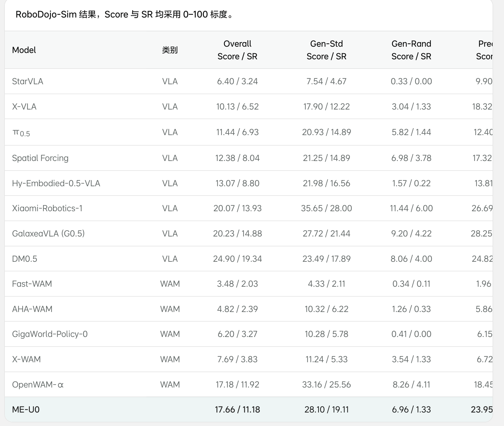Select Overall value 20.07 / 13.93 for Xiaomi-Robotics-1
Screen dimensions: 504x426
[x=237, y=208]
